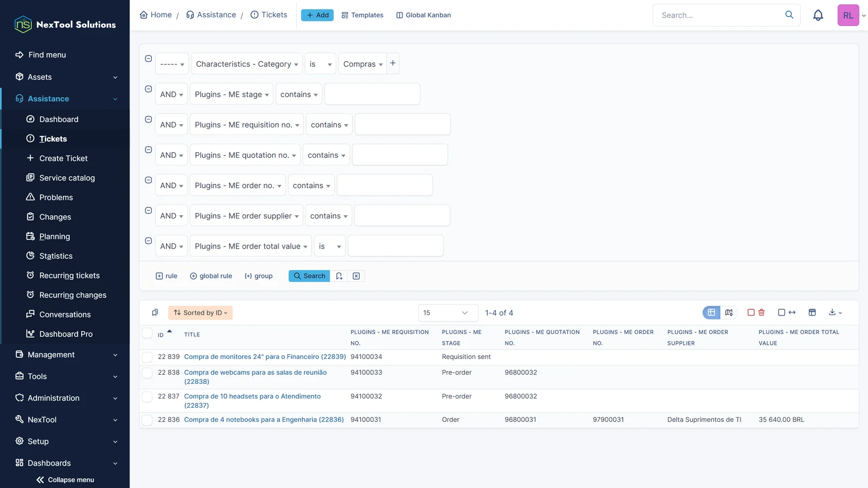868x488 pixels.
Task: Switch to map view of results
Action: [729, 312]
